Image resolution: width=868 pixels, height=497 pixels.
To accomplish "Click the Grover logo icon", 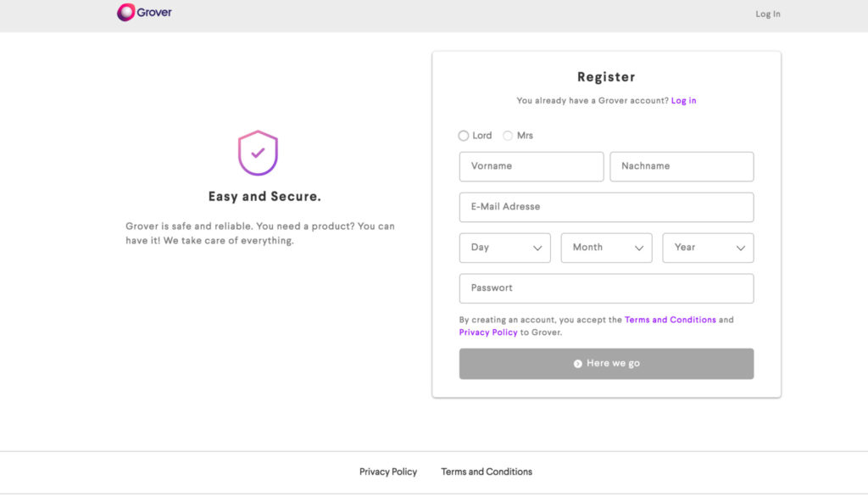I will (125, 13).
